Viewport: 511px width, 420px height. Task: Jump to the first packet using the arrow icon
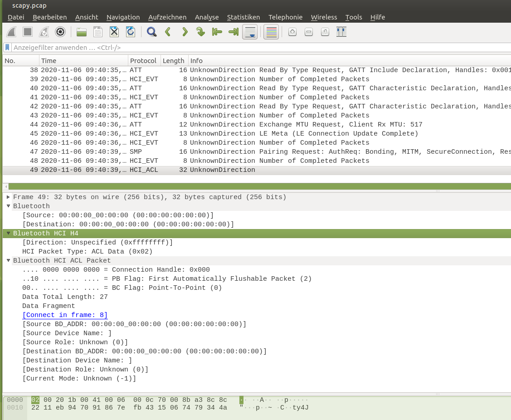pyautogui.click(x=217, y=32)
